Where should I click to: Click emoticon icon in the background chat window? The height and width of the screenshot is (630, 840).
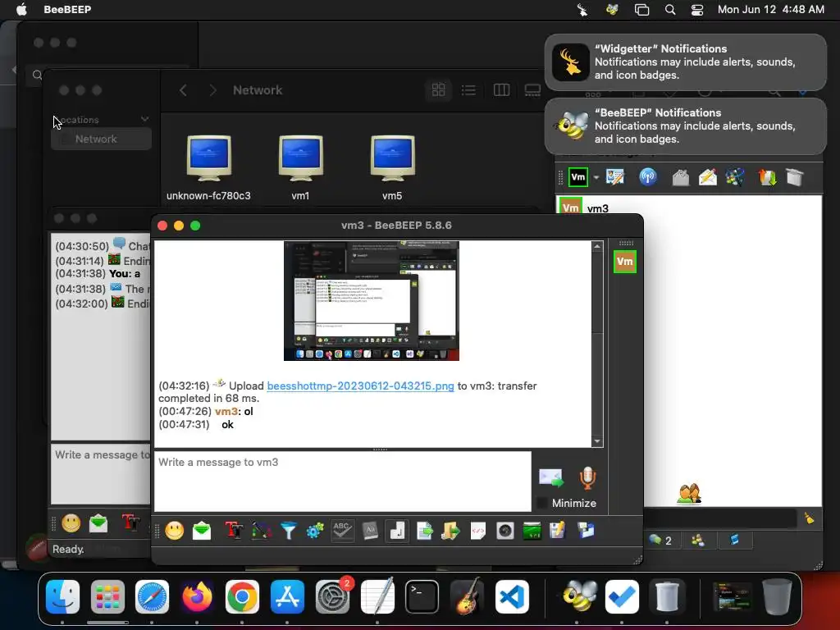[71, 523]
